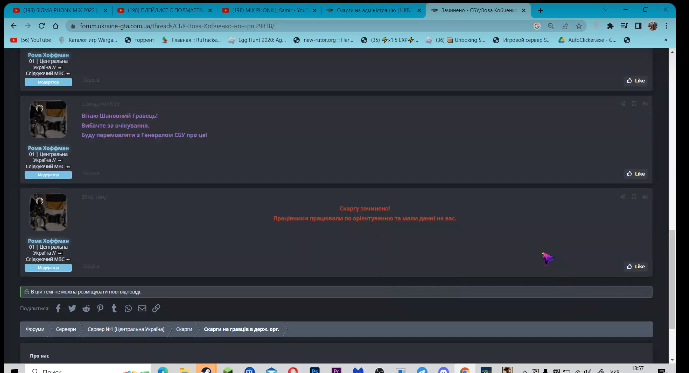Viewport: 689px width, 373px height.
Task: Bookmark the greeting post
Action: click(634, 104)
